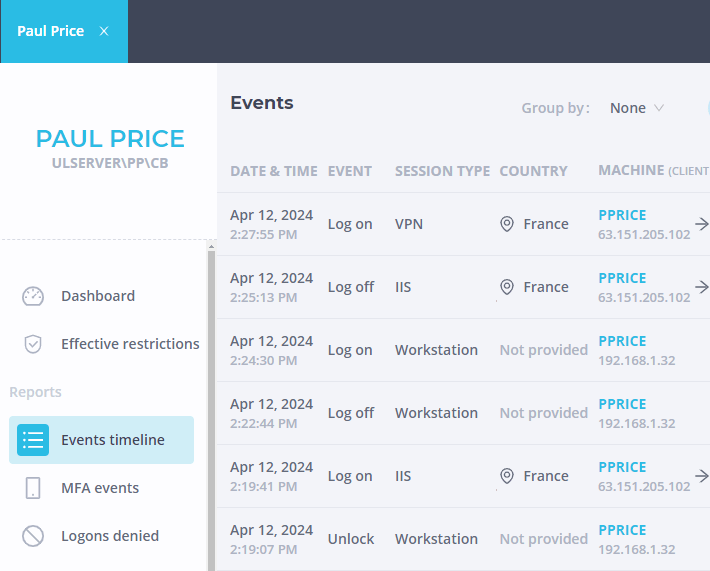Click the chevron beside None
Viewport: 710px width, 571px height.
point(659,108)
